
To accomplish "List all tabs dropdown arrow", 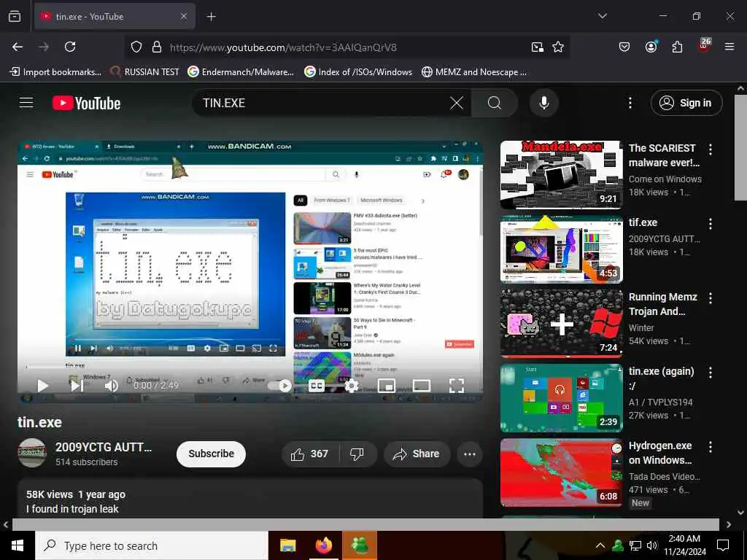I will [x=602, y=16].
